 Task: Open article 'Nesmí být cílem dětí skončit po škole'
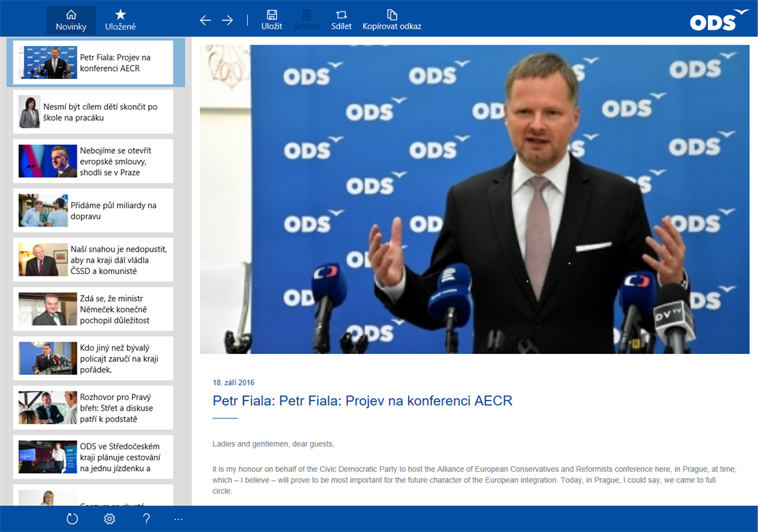coord(93,112)
